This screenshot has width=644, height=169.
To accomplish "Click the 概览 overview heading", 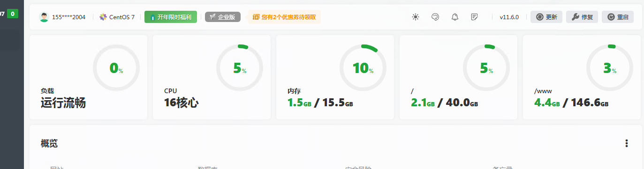I will (49, 143).
